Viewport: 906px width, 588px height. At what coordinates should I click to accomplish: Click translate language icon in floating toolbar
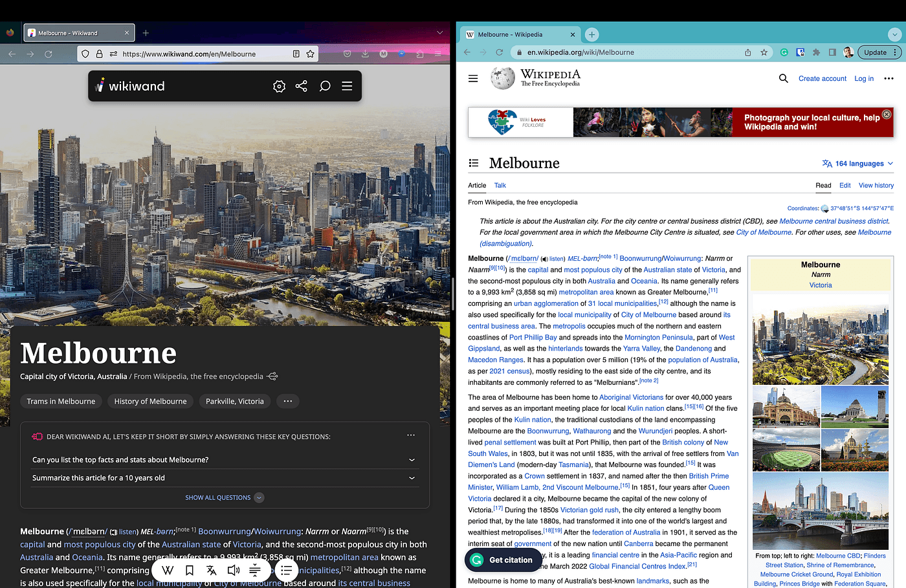(x=211, y=570)
